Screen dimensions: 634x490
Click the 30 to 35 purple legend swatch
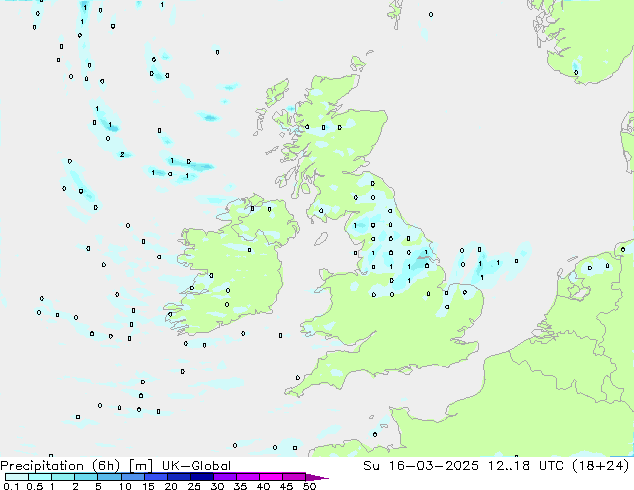225,477
